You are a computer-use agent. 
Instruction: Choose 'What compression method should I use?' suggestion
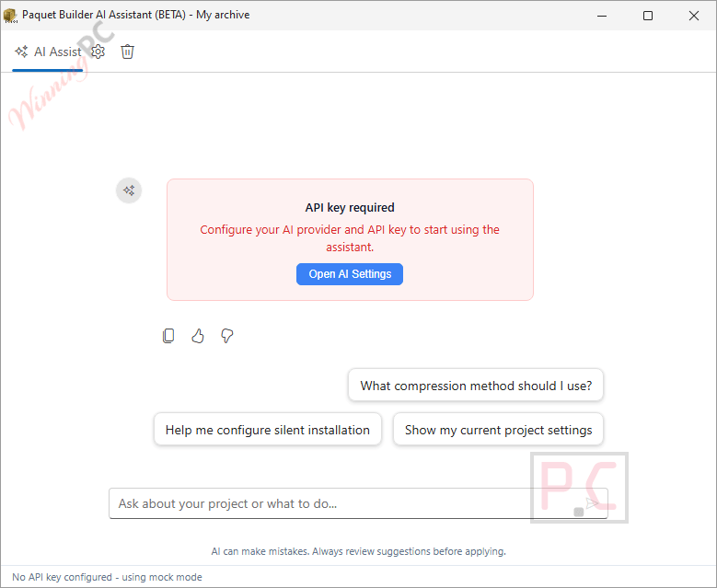pyautogui.click(x=476, y=386)
